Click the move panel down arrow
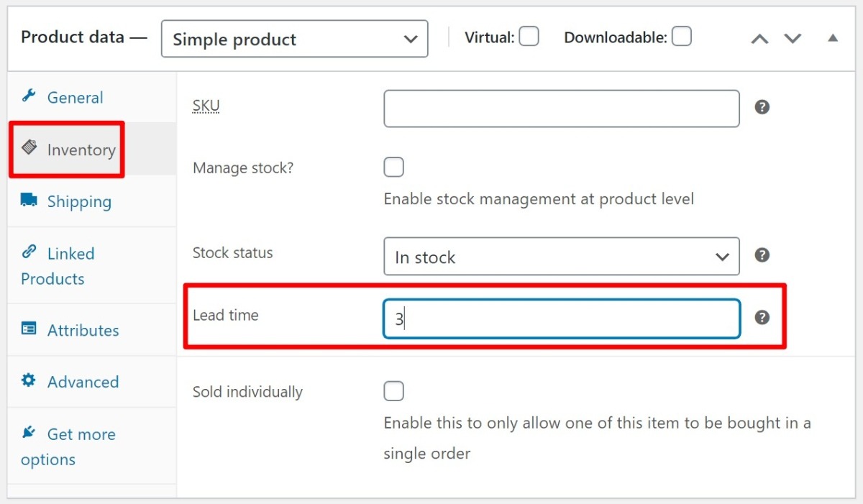 point(793,39)
